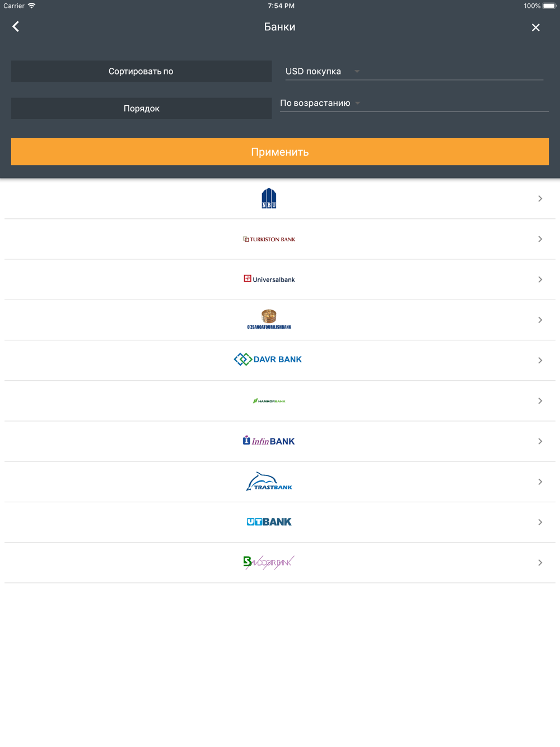The image size is (560, 747).
Task: Open the Trastbank dolphin logo
Action: coord(269,481)
